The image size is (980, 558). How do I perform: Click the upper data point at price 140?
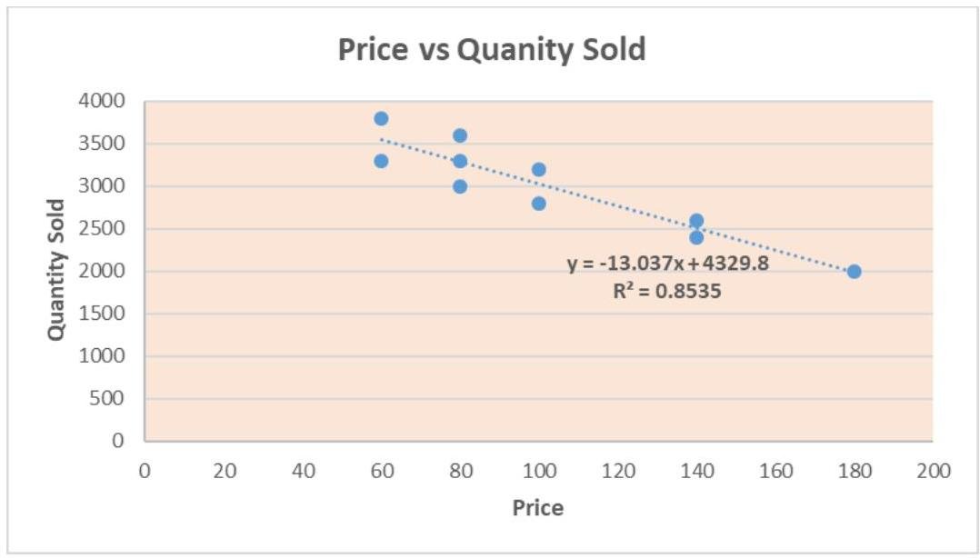coord(696,220)
